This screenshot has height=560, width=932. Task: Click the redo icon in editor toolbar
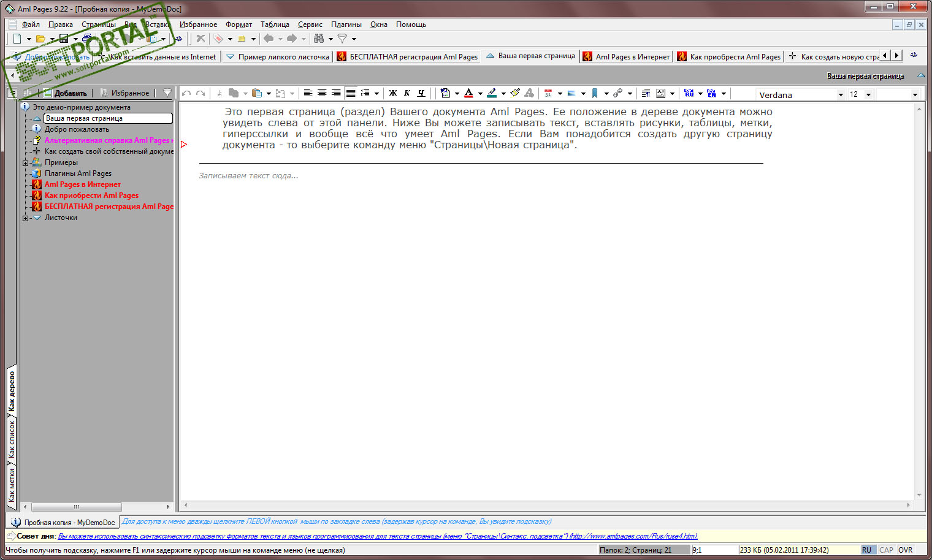tap(201, 94)
